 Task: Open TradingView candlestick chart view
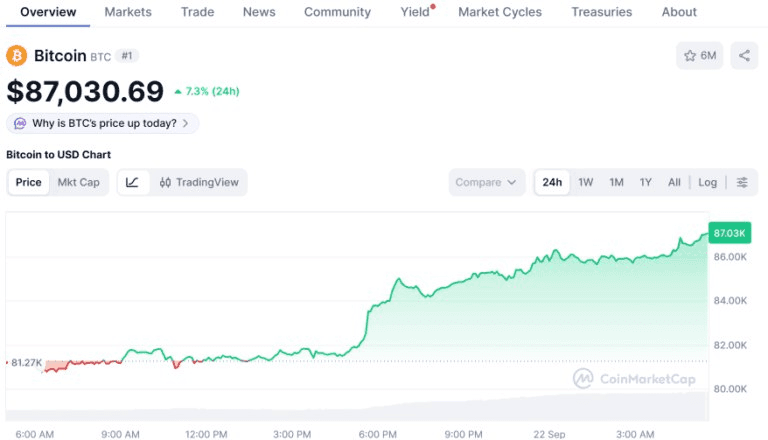(x=199, y=182)
